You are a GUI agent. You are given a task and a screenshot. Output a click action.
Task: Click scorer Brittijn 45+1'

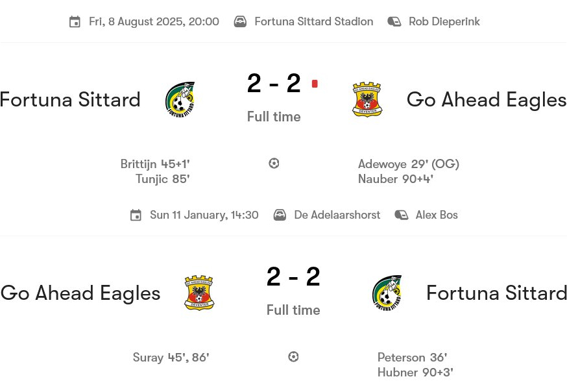click(x=155, y=164)
